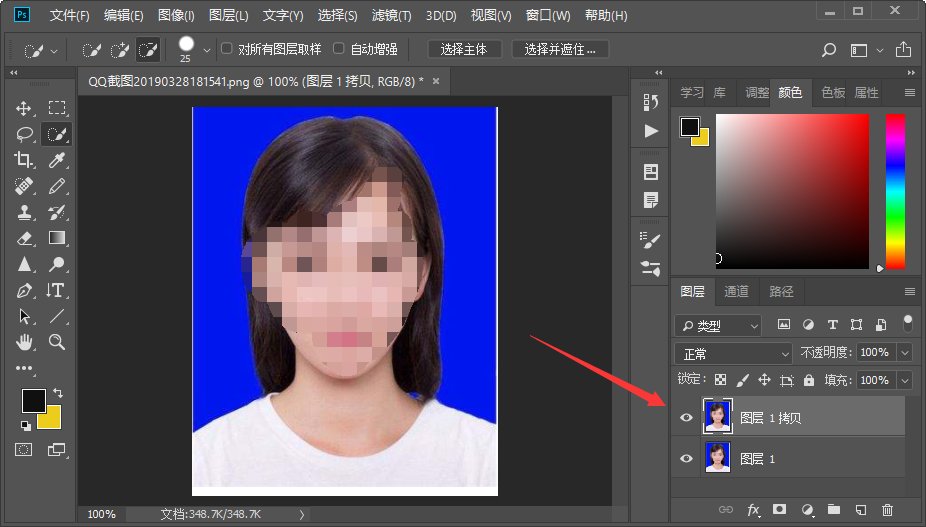Click Subtract from Selection mode
Screen dimensions: 926x527
point(148,50)
